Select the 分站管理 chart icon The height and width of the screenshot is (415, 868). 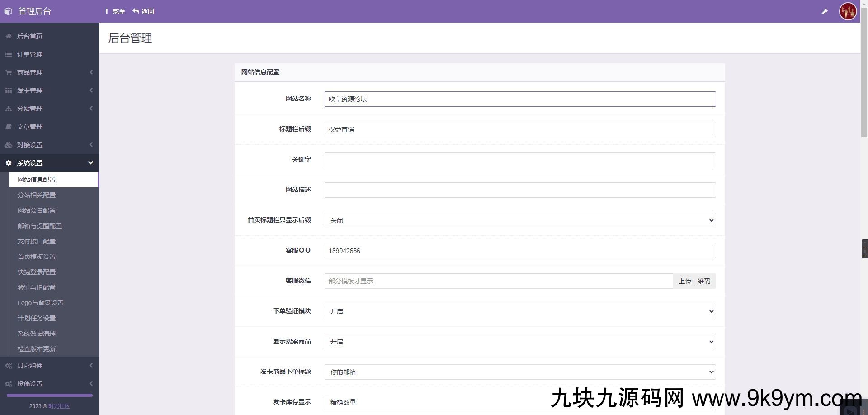click(8, 109)
